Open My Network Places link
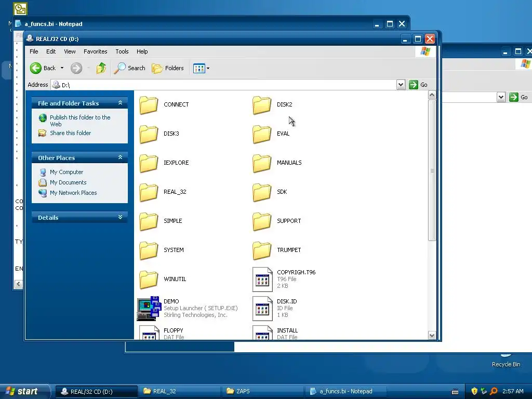The height and width of the screenshot is (399, 532). [x=73, y=193]
